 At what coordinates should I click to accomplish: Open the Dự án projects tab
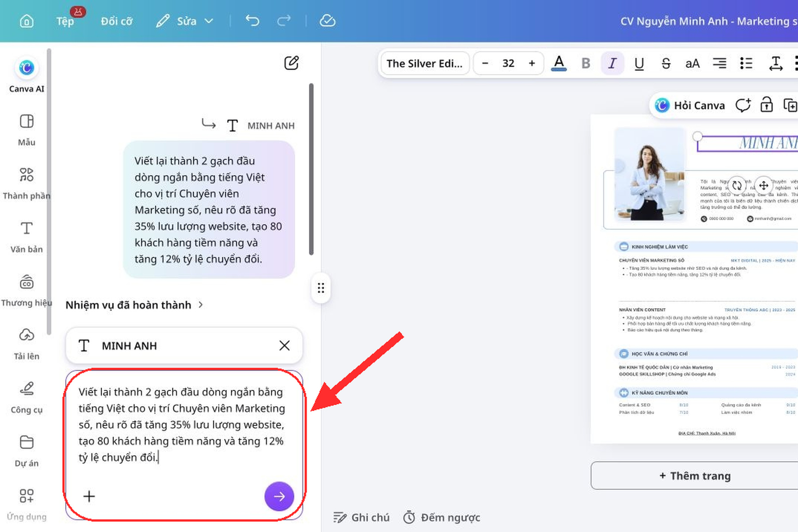tap(27, 452)
